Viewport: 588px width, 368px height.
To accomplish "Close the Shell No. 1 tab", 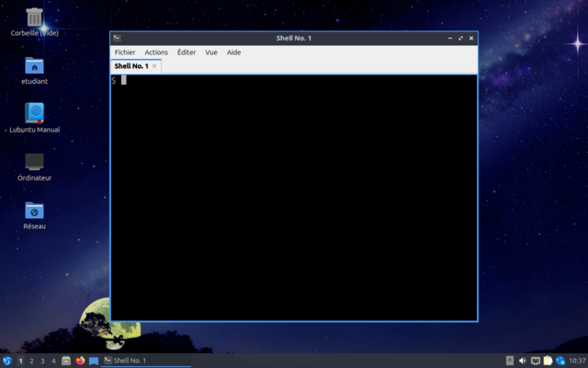I will [154, 65].
